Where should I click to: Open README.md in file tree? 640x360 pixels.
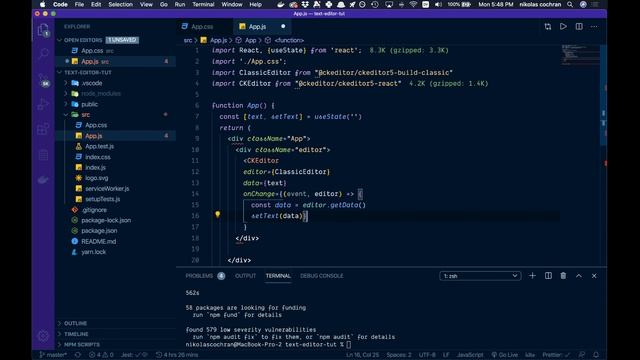98,241
